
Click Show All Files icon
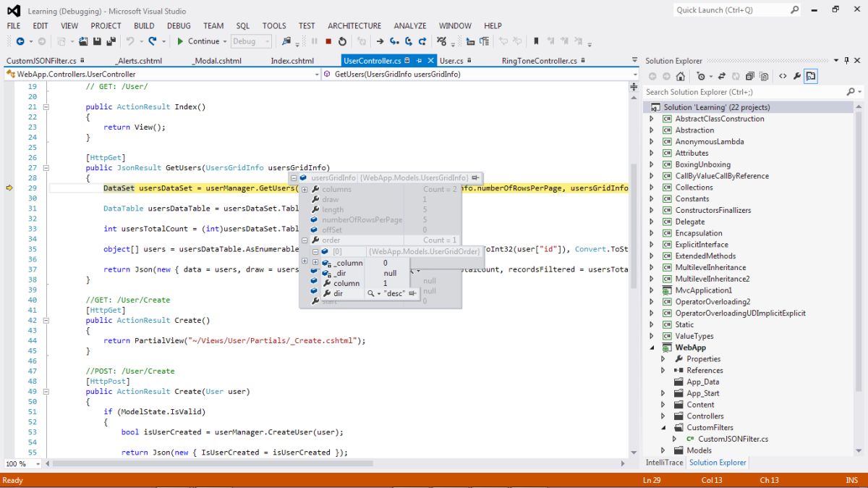click(x=763, y=76)
